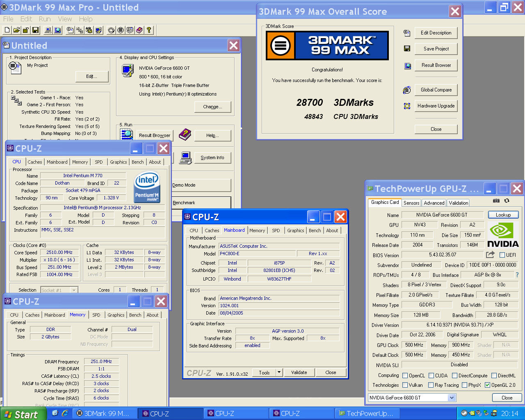Open the GPU selector dropdown in GPU-Z
Screen dimensions: 525x420
pyautogui.click(x=451, y=397)
